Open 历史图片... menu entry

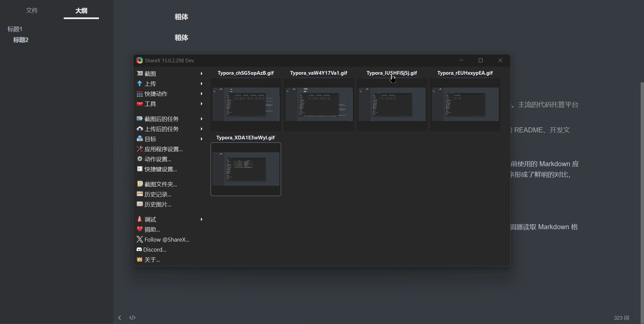[x=170, y=204]
